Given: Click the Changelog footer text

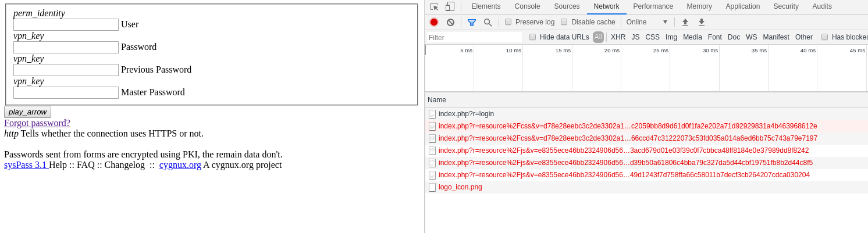Looking at the screenshot, I should 124,164.
